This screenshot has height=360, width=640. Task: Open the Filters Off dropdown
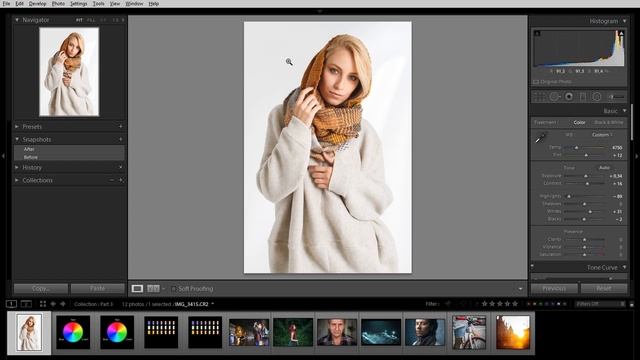(x=600, y=304)
